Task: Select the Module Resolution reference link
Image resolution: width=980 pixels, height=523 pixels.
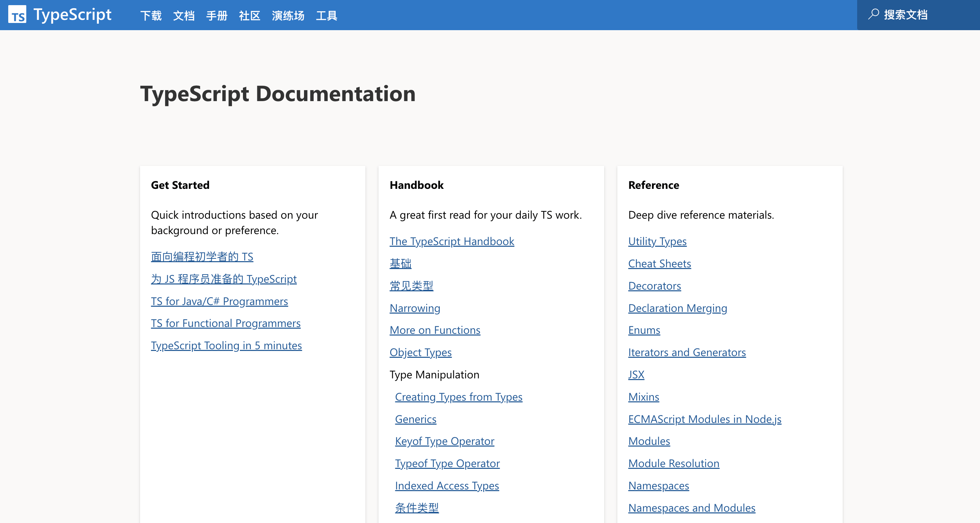Action: pyautogui.click(x=673, y=463)
